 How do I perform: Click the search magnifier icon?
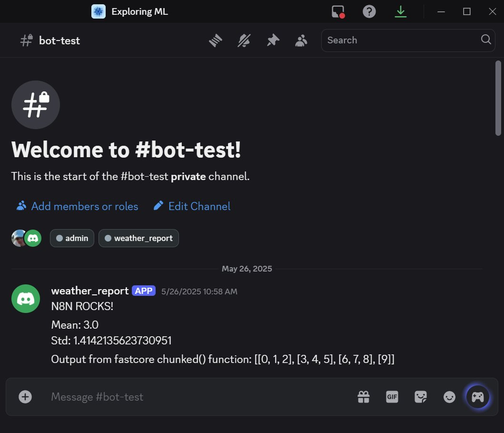pyautogui.click(x=485, y=40)
